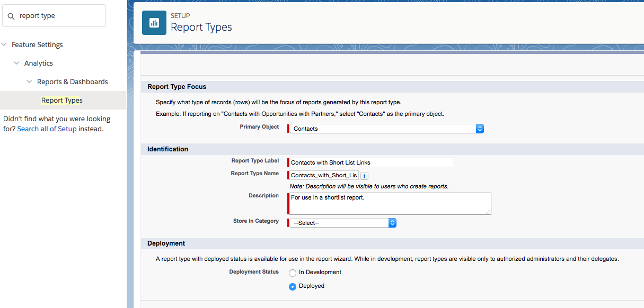644x308 pixels.
Task: Click the Identification section heading
Action: [x=167, y=149]
